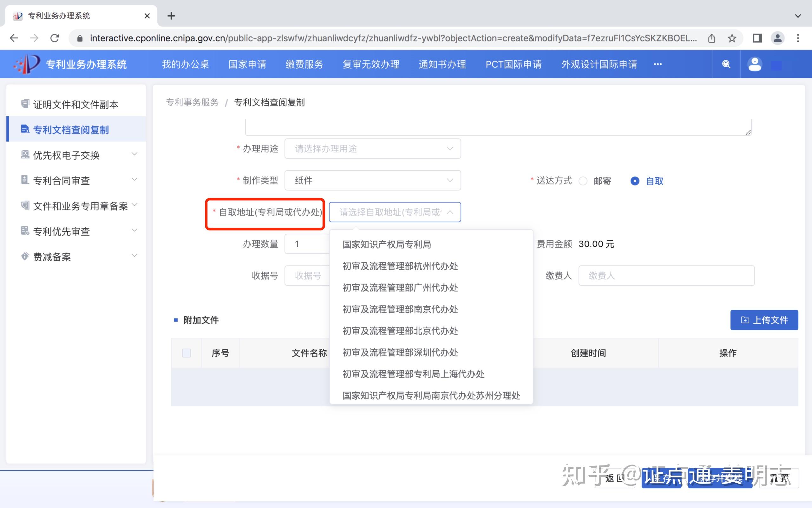Tick the select-all checkbox in file table
Screen dimensions: 812x508
pos(187,353)
